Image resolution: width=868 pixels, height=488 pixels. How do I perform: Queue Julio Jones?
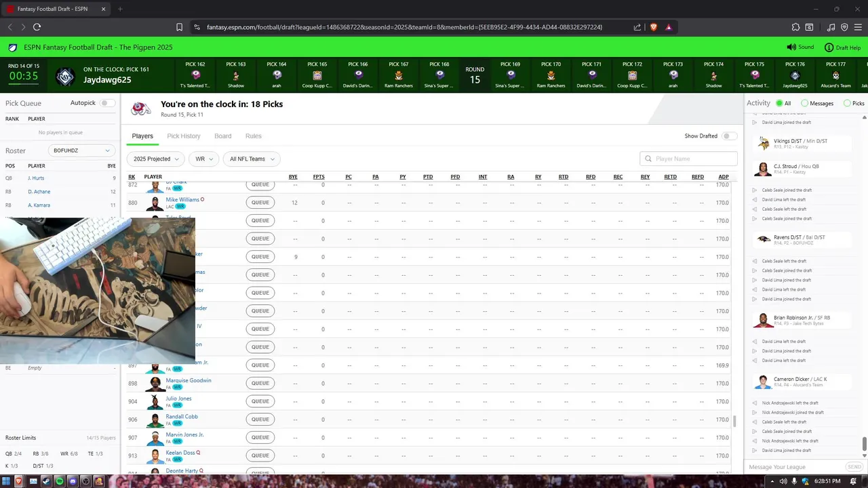(x=260, y=401)
